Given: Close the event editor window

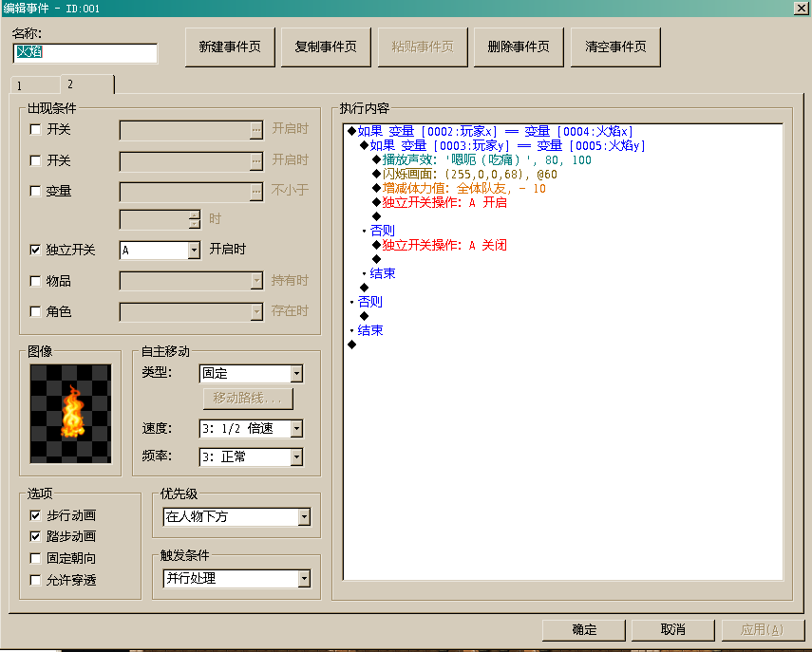Looking at the screenshot, I should tap(801, 8).
